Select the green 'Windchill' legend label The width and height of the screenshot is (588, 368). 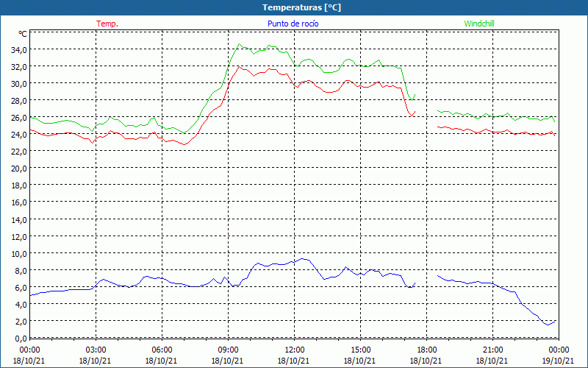pyautogui.click(x=479, y=24)
